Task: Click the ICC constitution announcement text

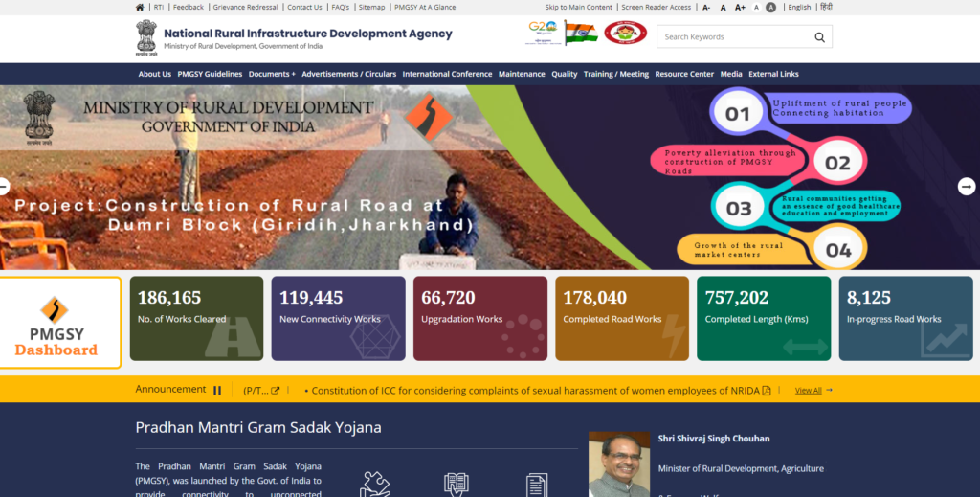Action: coord(536,391)
